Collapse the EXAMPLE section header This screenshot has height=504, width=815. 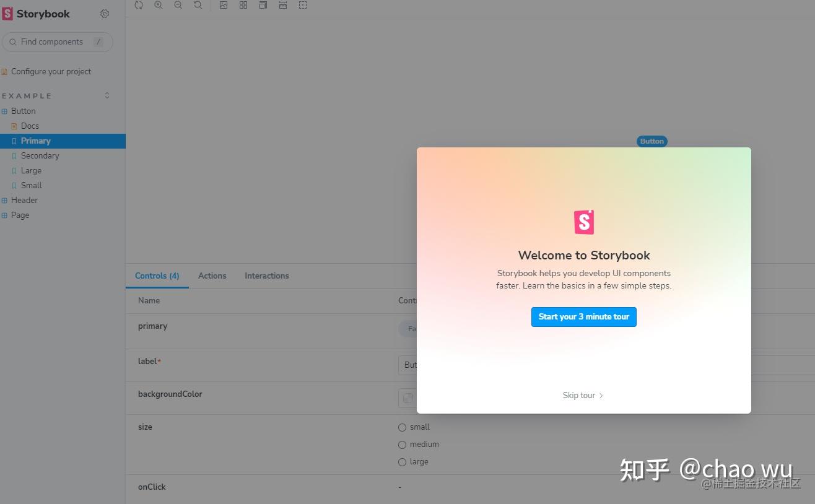pos(107,95)
